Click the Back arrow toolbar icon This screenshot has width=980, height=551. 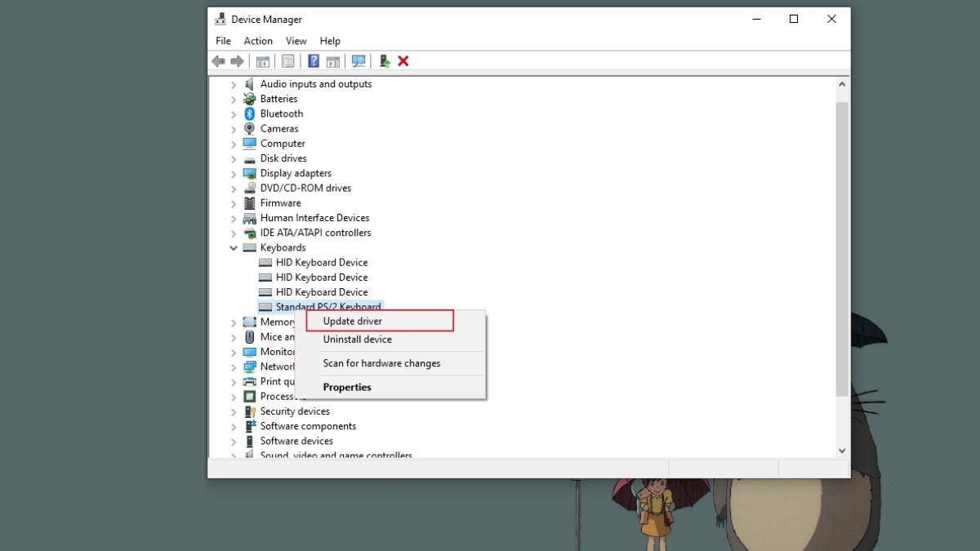218,61
